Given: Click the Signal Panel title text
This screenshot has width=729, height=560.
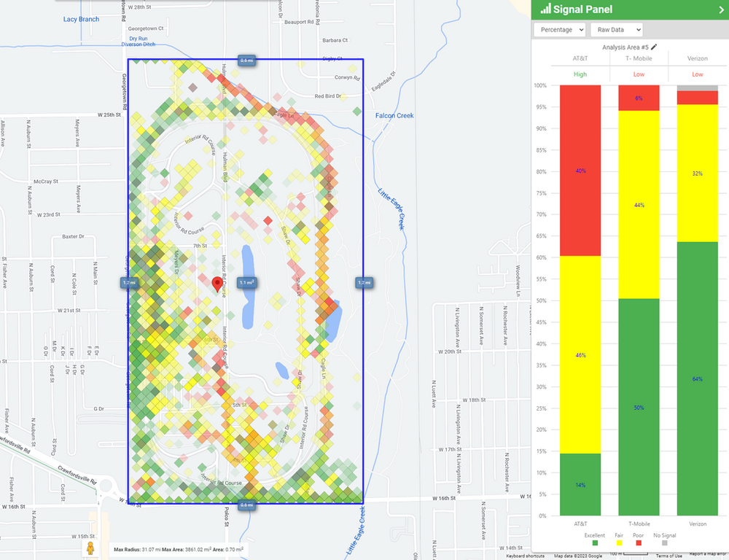Looking at the screenshot, I should 582,9.
